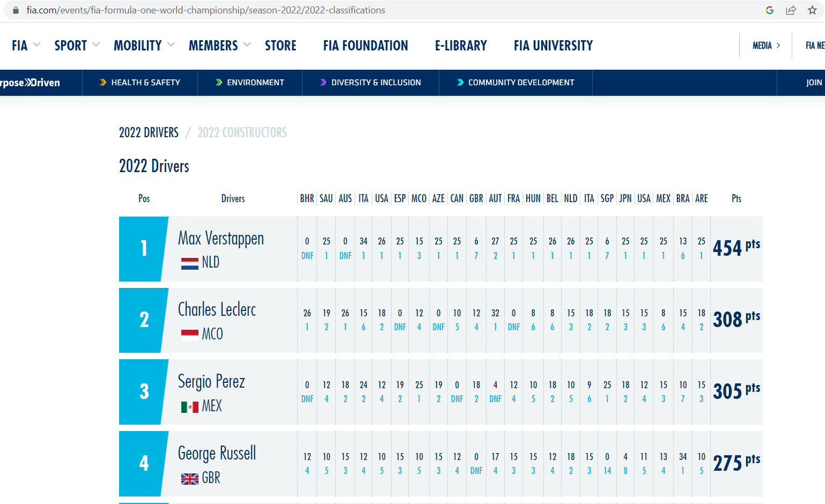The width and height of the screenshot is (825, 504).
Task: Click the '2022 Drivers' heading
Action: pos(154,166)
